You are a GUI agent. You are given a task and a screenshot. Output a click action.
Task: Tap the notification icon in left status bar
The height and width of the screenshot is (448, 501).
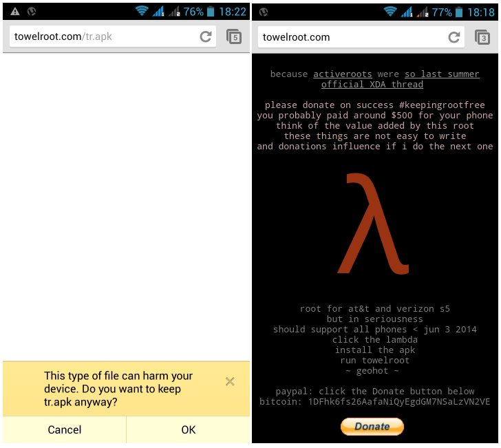[x=32, y=12]
